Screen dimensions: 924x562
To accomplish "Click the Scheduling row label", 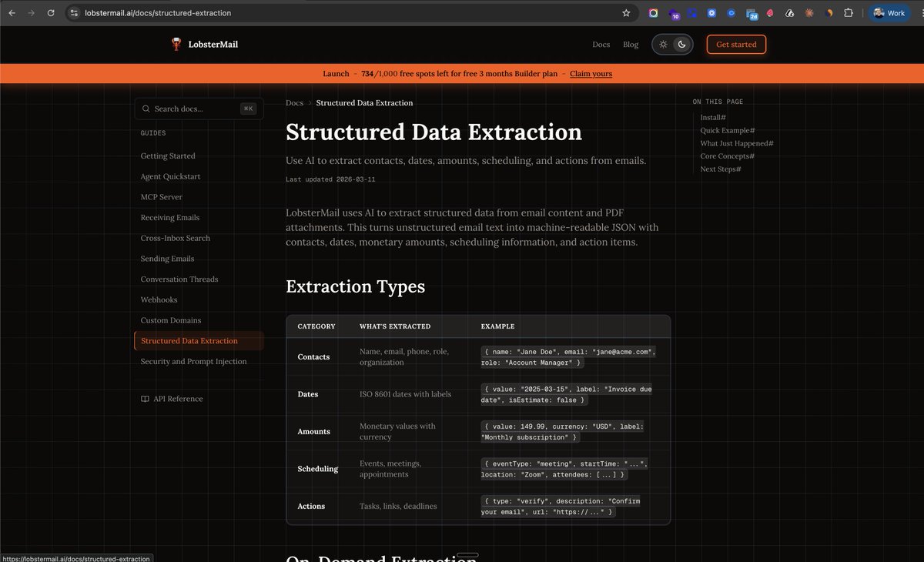I will (317, 469).
